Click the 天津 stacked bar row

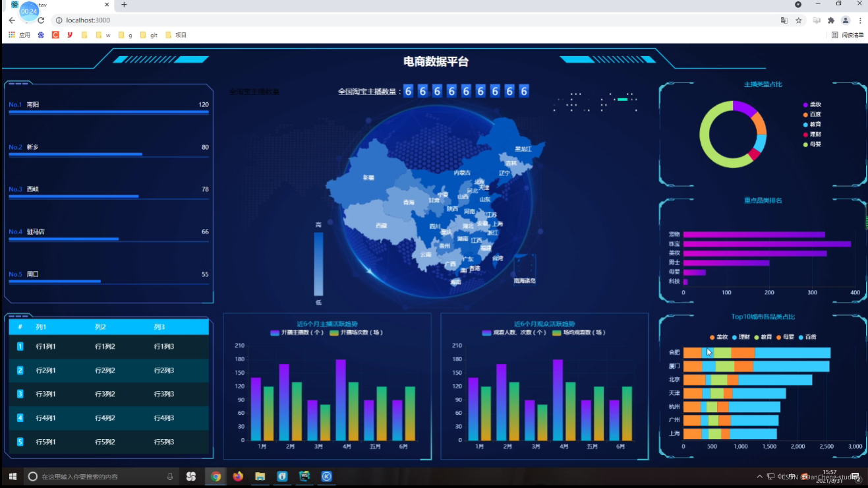click(734, 393)
